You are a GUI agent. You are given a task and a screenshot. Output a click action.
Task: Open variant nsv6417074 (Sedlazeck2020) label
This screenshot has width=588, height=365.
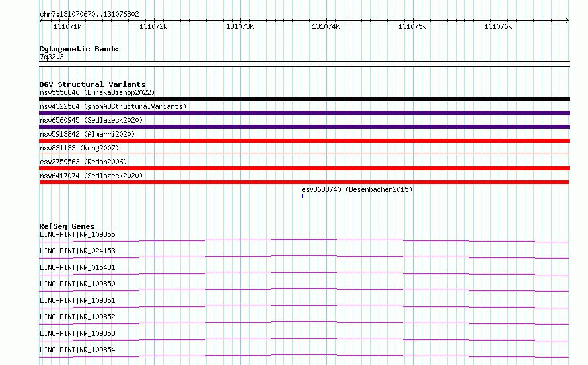coord(91,176)
